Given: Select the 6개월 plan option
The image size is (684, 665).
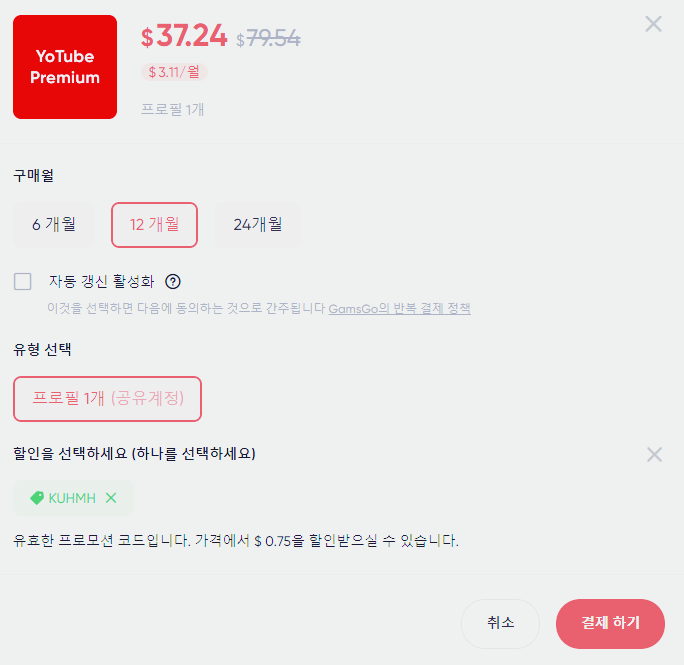Looking at the screenshot, I should 54,225.
